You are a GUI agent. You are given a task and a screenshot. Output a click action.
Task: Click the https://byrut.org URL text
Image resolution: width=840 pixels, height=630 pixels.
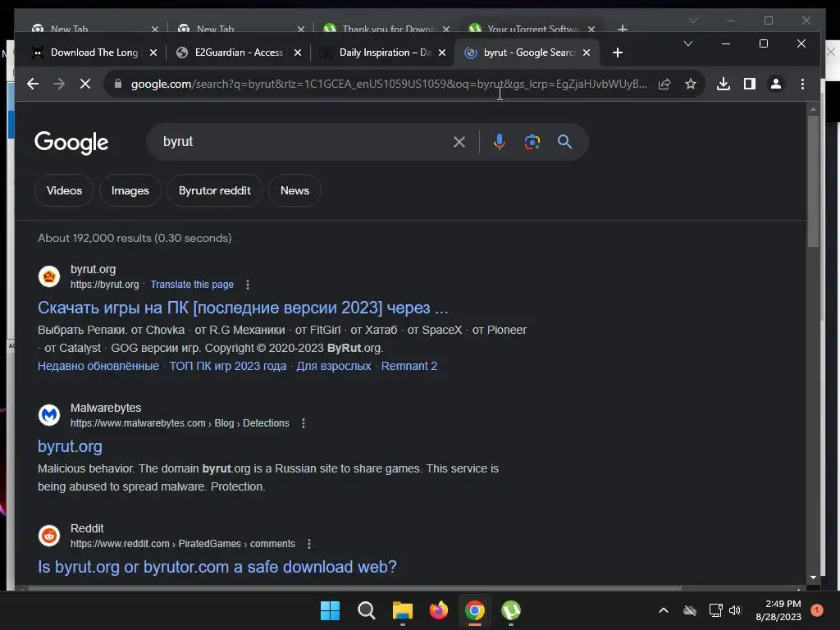click(104, 285)
